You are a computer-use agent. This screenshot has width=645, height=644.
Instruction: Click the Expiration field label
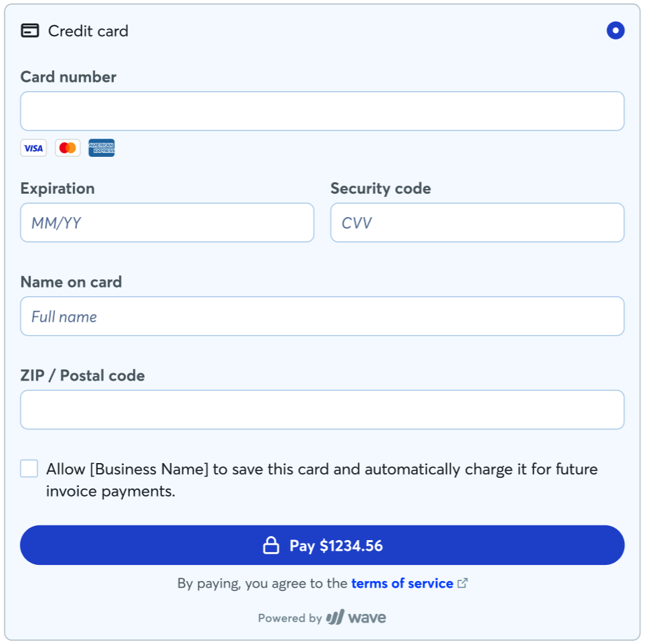(x=57, y=188)
